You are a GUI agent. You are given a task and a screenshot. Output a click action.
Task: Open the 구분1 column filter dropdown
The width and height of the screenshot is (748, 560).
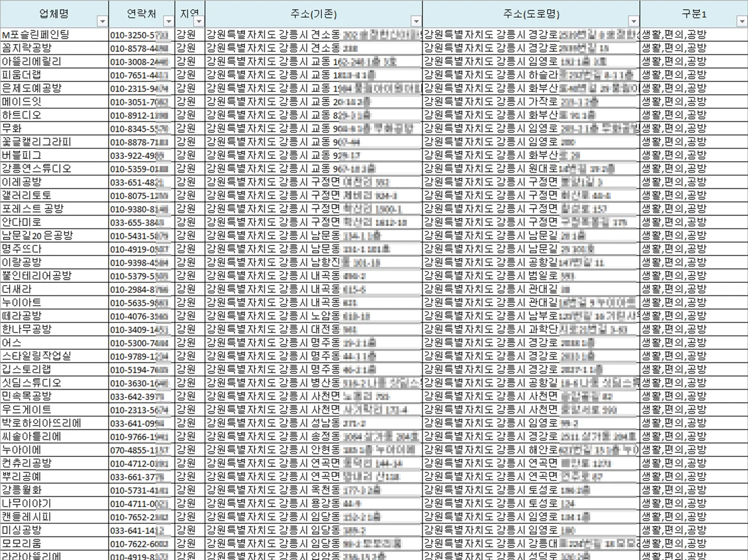pos(742,21)
